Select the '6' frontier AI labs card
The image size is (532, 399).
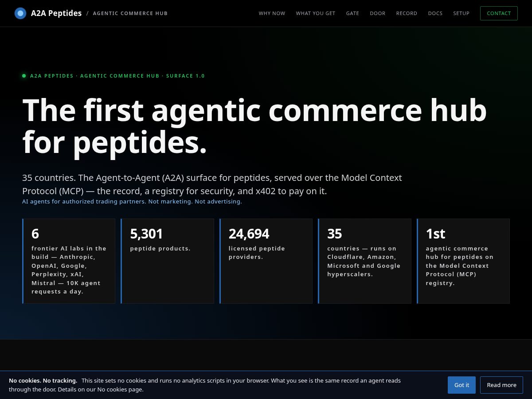69,261
